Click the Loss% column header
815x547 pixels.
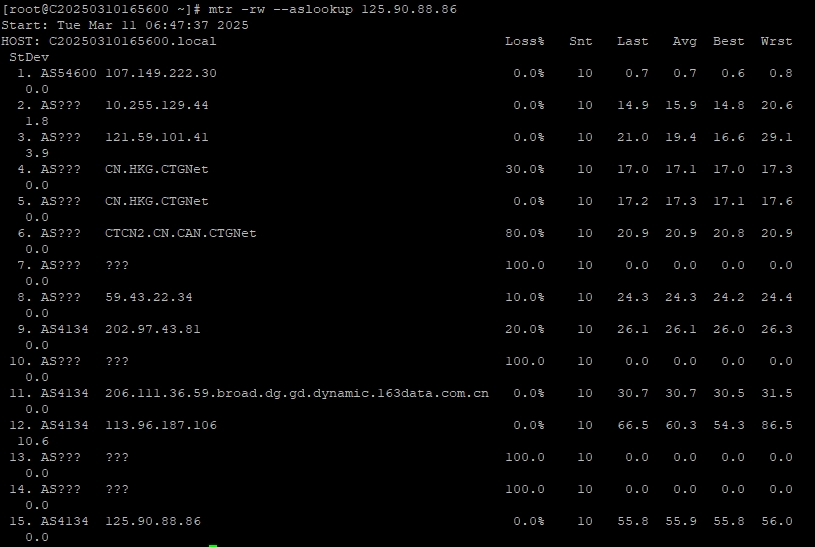[524, 41]
